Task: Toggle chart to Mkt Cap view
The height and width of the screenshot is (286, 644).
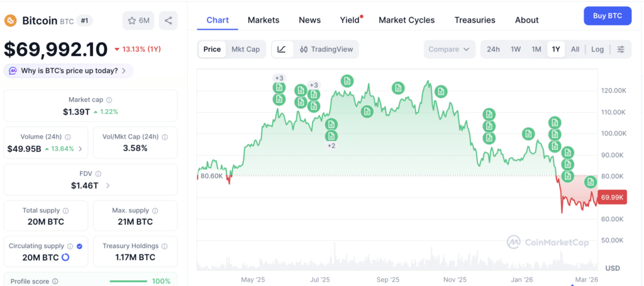Action: tap(246, 49)
